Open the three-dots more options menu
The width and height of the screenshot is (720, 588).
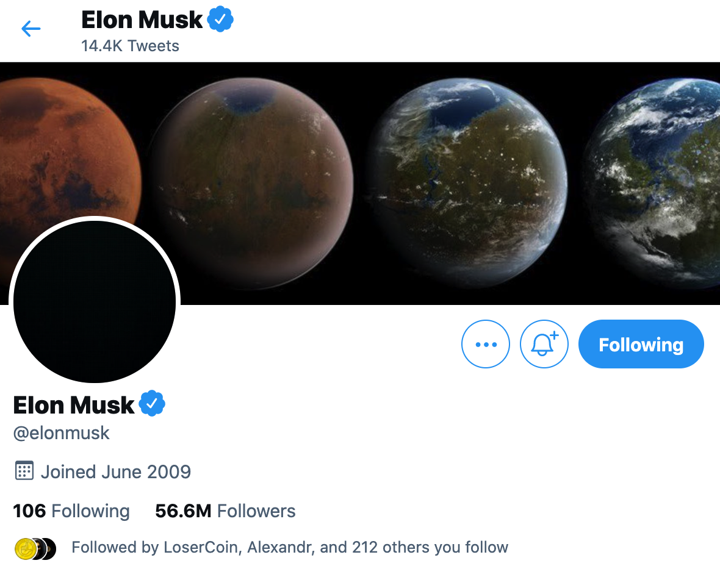click(x=485, y=344)
